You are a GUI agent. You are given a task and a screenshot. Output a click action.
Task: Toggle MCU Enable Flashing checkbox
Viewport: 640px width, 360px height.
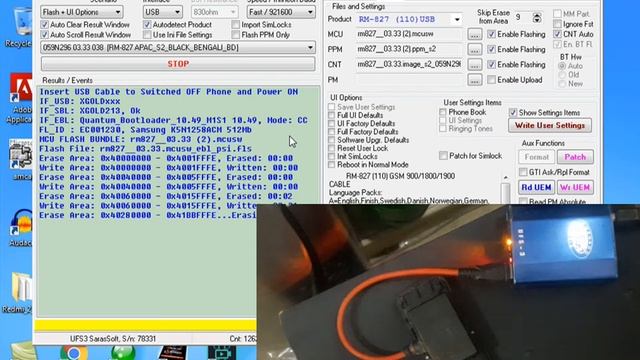click(x=491, y=34)
